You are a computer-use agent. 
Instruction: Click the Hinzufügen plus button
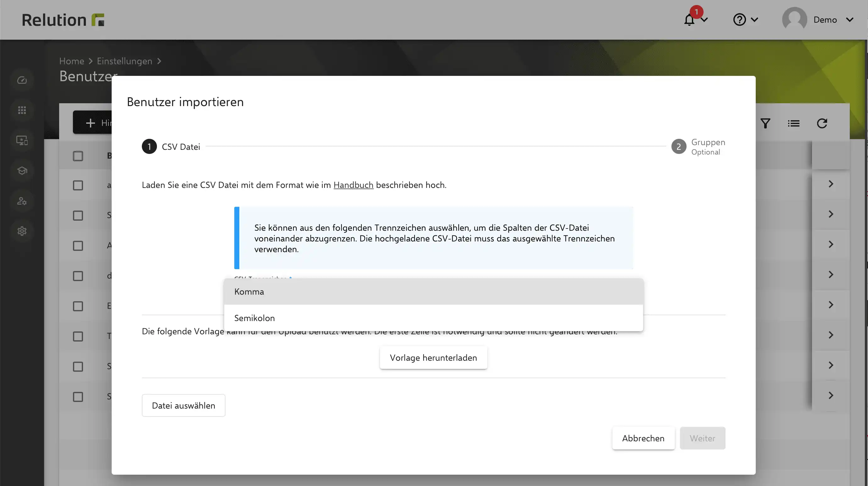[92, 122]
